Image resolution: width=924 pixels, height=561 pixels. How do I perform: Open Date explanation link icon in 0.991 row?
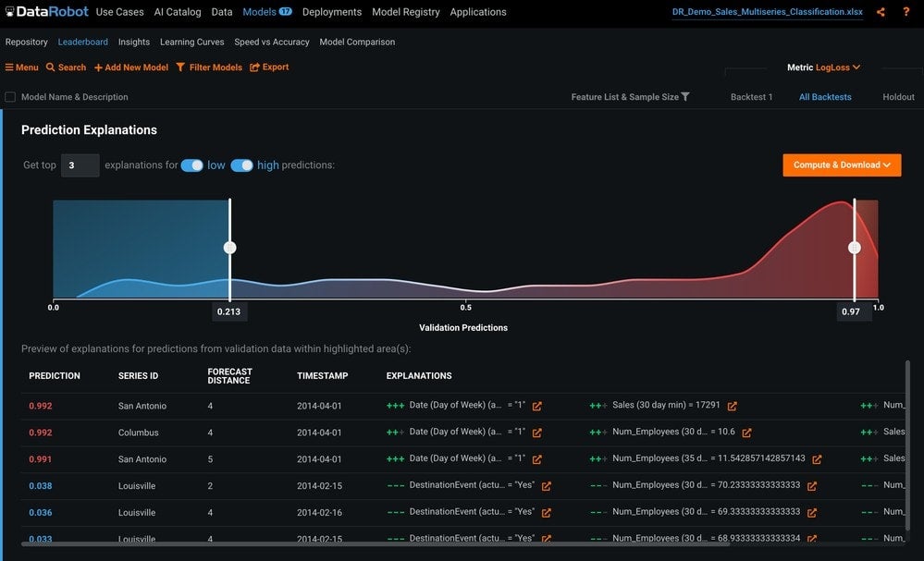pyautogui.click(x=536, y=459)
